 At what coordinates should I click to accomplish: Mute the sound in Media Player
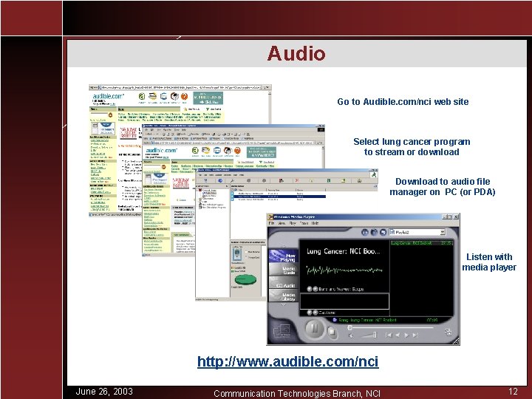(351, 335)
